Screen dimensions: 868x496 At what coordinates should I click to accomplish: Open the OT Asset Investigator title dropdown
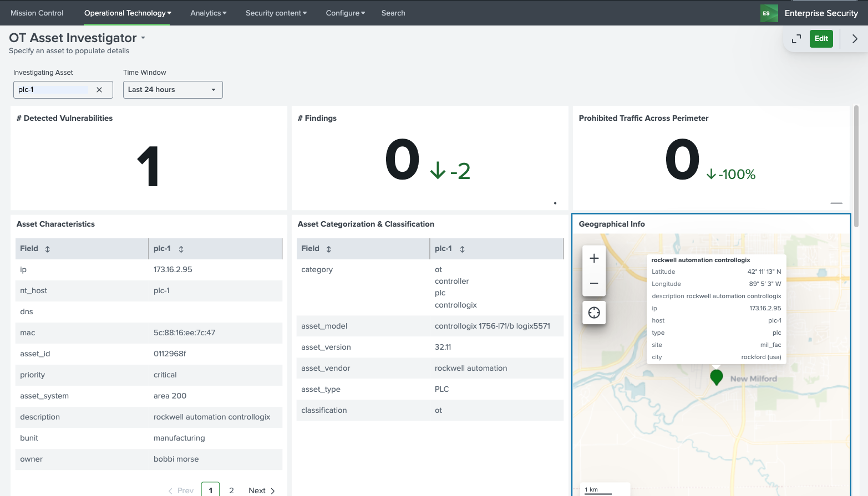143,38
